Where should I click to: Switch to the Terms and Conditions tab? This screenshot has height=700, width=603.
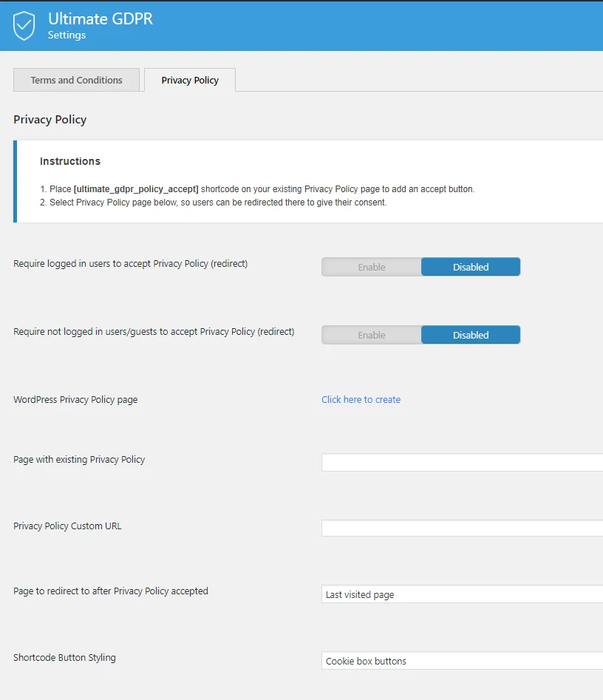click(x=76, y=80)
